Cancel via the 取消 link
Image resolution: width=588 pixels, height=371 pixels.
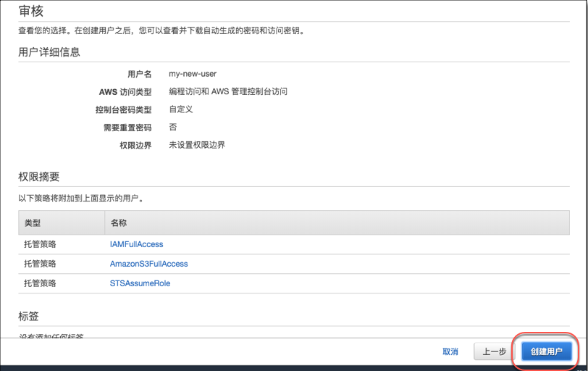pos(450,351)
